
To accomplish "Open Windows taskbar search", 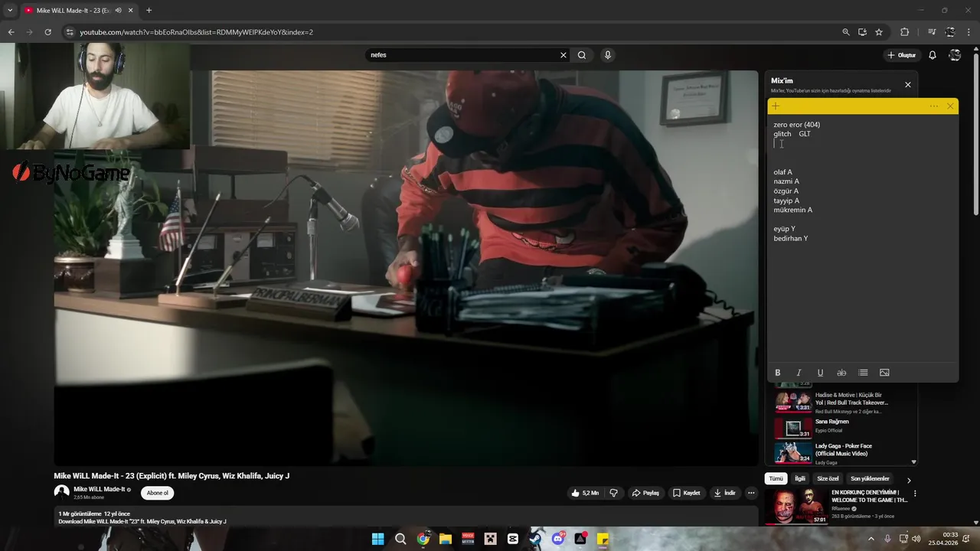I will [x=400, y=539].
